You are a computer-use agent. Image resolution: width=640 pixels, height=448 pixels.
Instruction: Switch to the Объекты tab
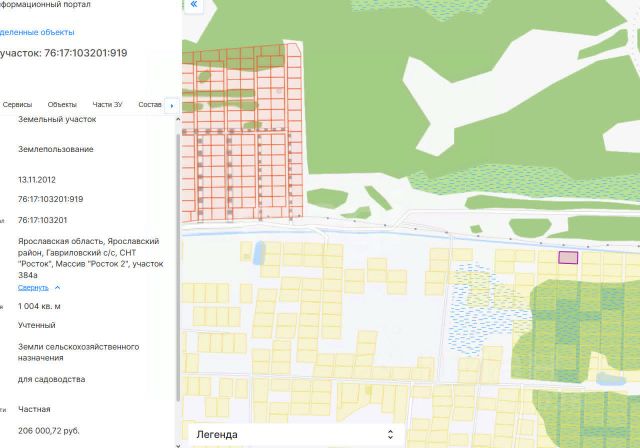point(62,105)
